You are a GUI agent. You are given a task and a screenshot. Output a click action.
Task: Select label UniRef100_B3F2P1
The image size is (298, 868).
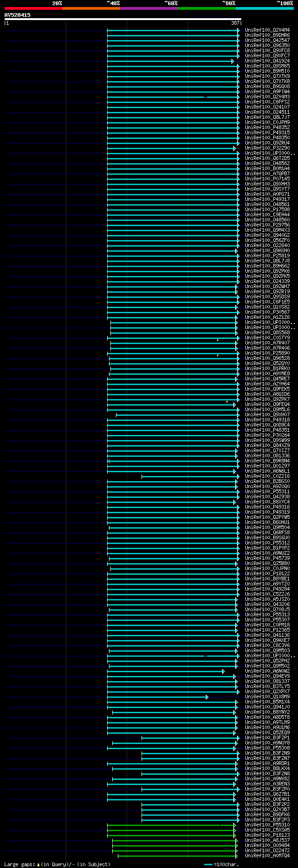(267, 737)
